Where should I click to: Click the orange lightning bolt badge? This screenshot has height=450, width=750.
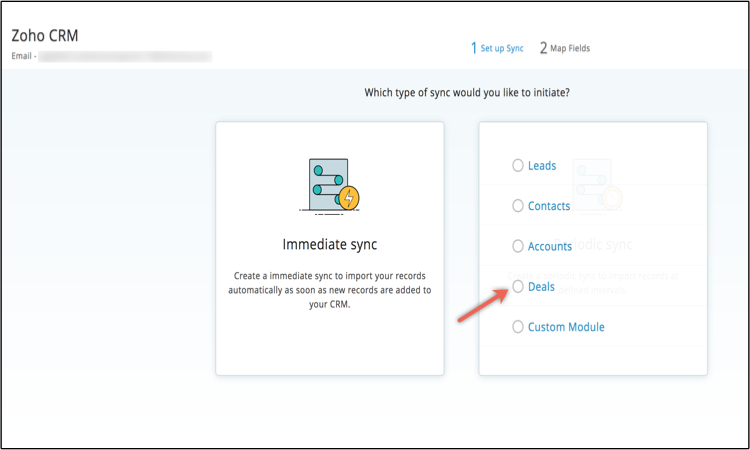pos(348,198)
